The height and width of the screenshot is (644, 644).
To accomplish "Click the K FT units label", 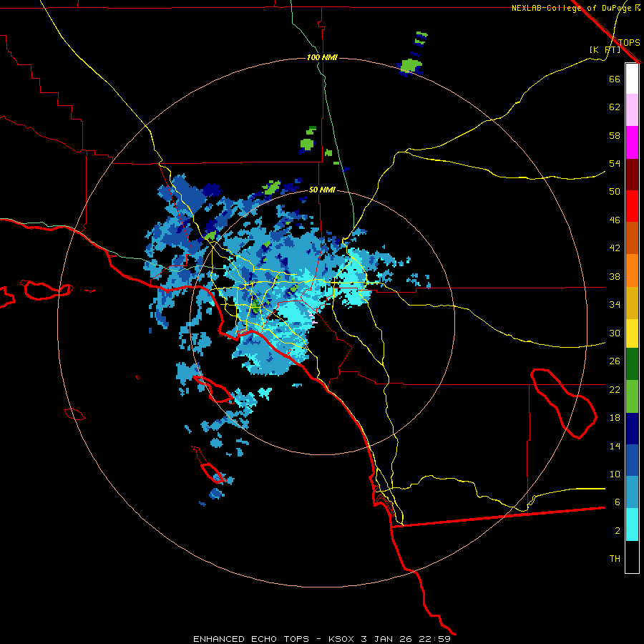I will 605,50.
